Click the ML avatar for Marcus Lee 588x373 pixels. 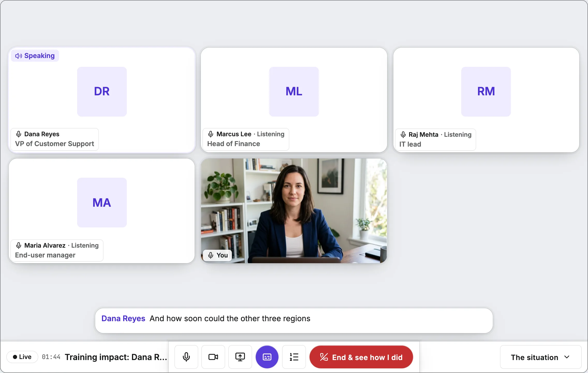pos(294,92)
